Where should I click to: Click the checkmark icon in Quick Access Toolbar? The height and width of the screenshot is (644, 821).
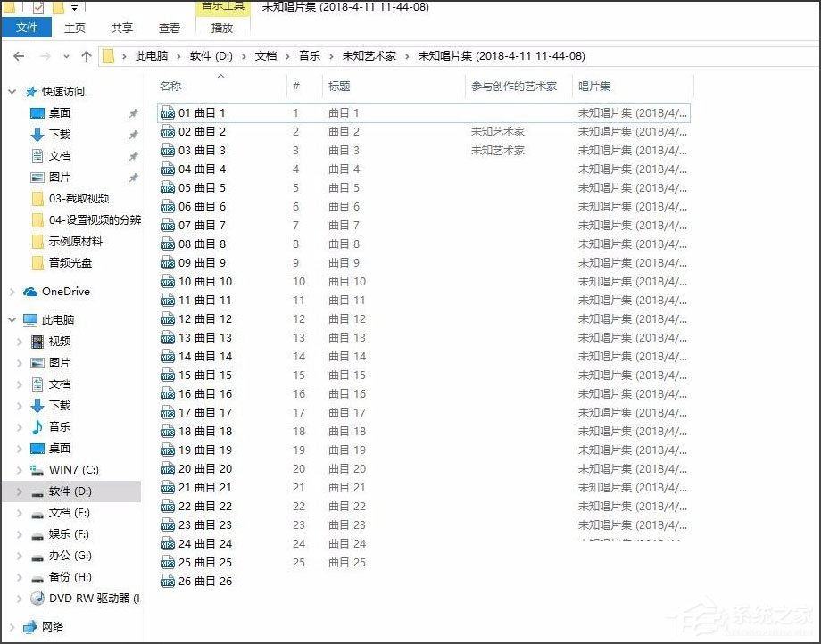tap(38, 7)
